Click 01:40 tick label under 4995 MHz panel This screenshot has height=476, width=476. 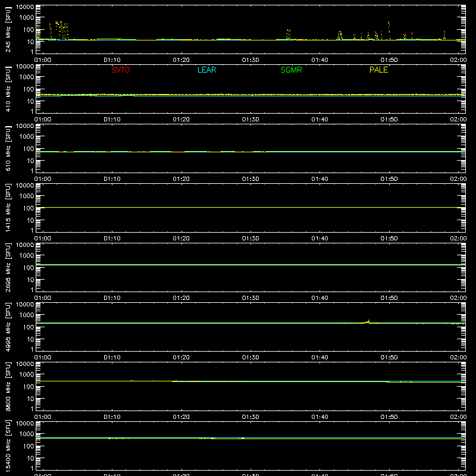320,358
